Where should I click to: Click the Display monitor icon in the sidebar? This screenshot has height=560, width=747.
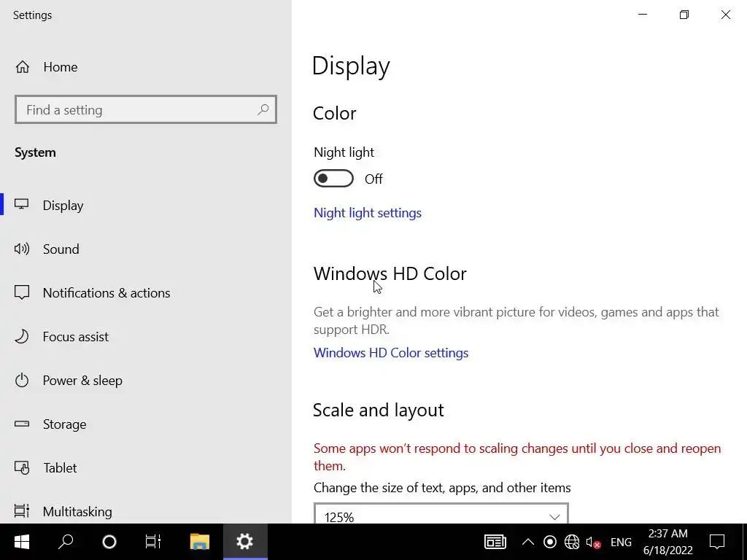(21, 205)
